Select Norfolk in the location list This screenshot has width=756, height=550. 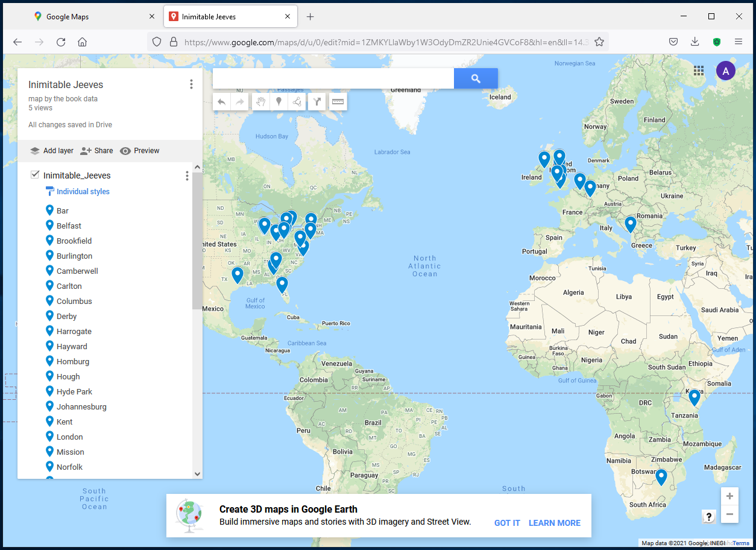[x=70, y=467]
